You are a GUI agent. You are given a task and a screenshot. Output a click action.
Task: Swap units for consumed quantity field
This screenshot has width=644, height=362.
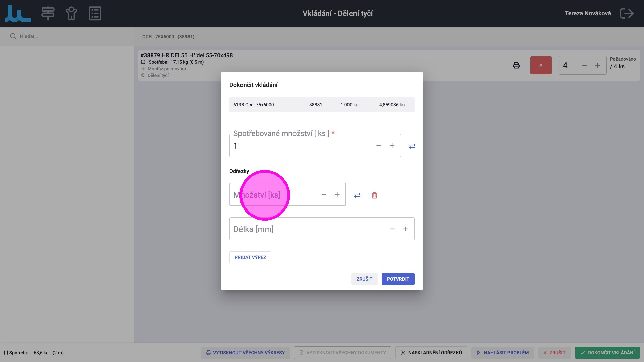click(412, 146)
